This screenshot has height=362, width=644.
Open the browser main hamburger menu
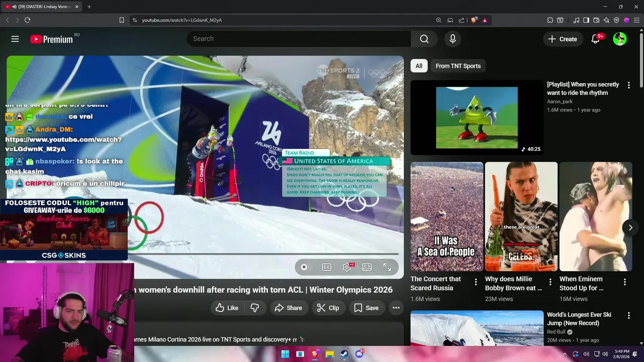pyautogui.click(x=636, y=20)
